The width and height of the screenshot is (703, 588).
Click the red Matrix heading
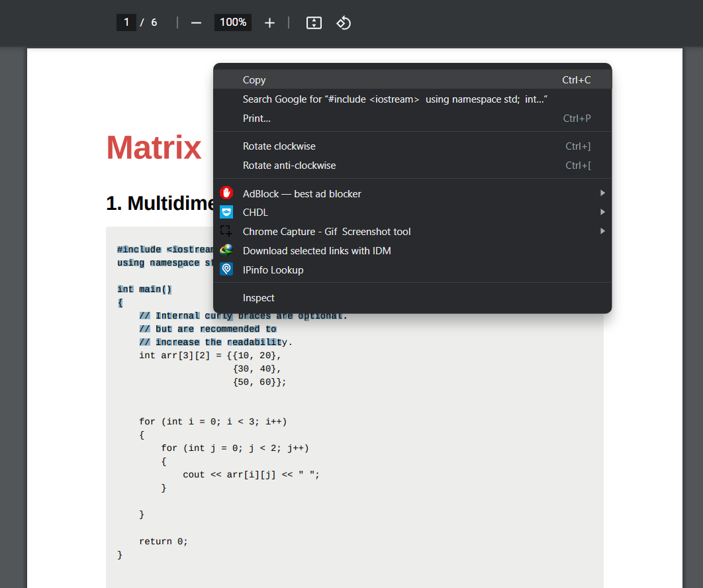[154, 147]
